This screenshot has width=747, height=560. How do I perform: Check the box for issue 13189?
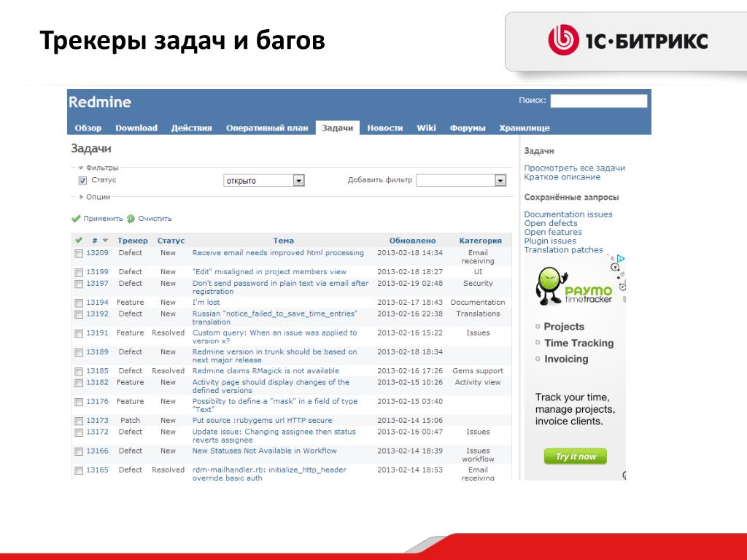coord(79,352)
